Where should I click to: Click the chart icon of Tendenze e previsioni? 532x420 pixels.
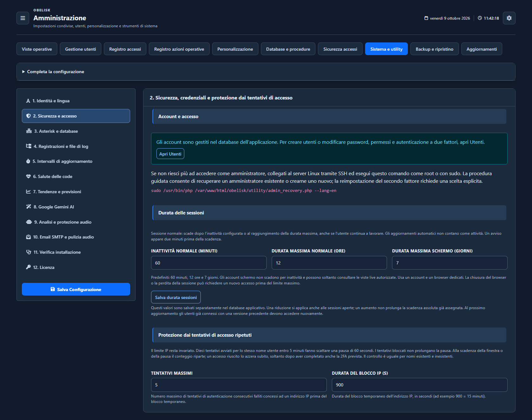coord(28,192)
